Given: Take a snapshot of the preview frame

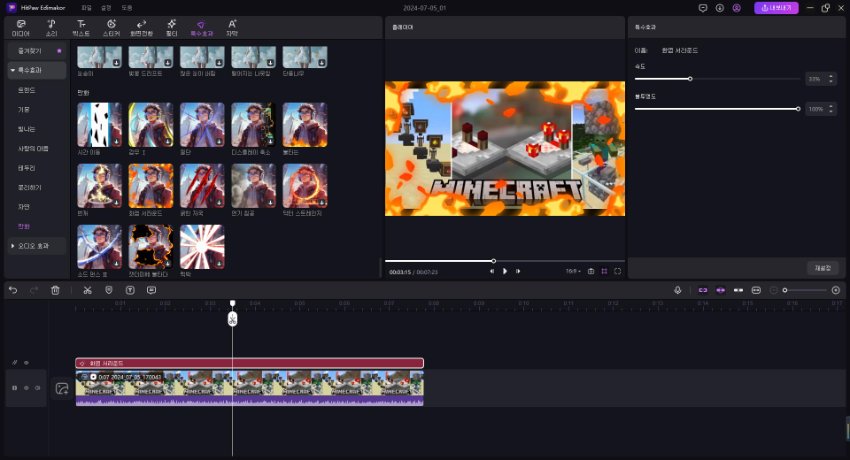Looking at the screenshot, I should tap(590, 271).
